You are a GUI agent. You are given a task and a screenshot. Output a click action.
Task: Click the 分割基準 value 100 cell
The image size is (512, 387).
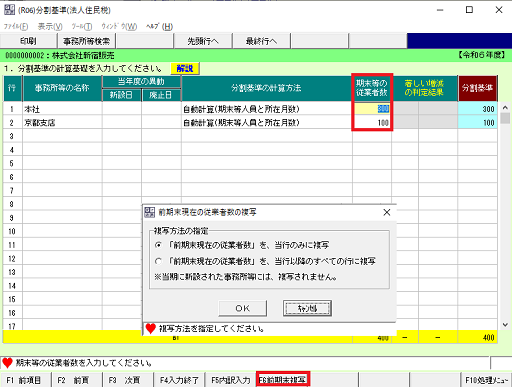pos(477,123)
